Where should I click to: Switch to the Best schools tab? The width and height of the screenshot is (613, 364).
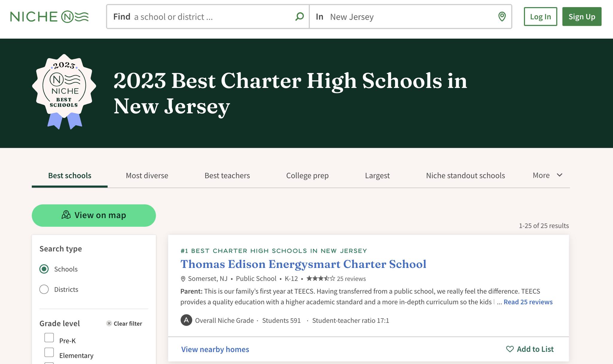(x=70, y=176)
